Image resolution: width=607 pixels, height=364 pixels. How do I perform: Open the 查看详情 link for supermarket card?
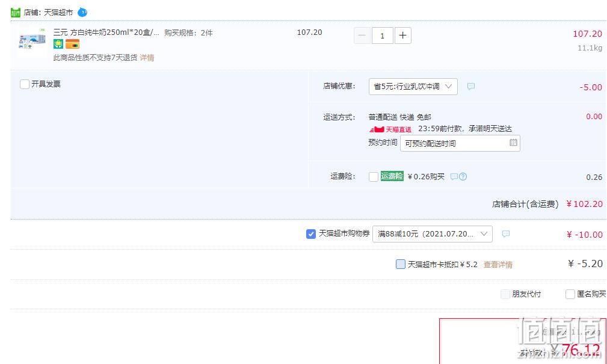[x=498, y=265]
